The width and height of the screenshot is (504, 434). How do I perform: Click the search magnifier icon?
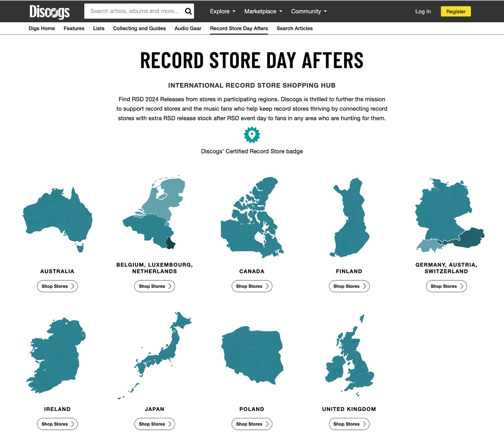[188, 11]
